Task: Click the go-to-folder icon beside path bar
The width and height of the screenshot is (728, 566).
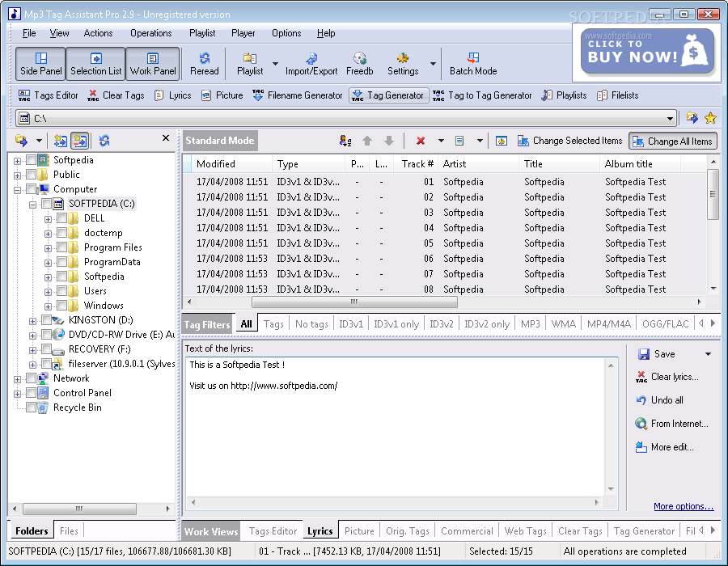Action: point(692,118)
